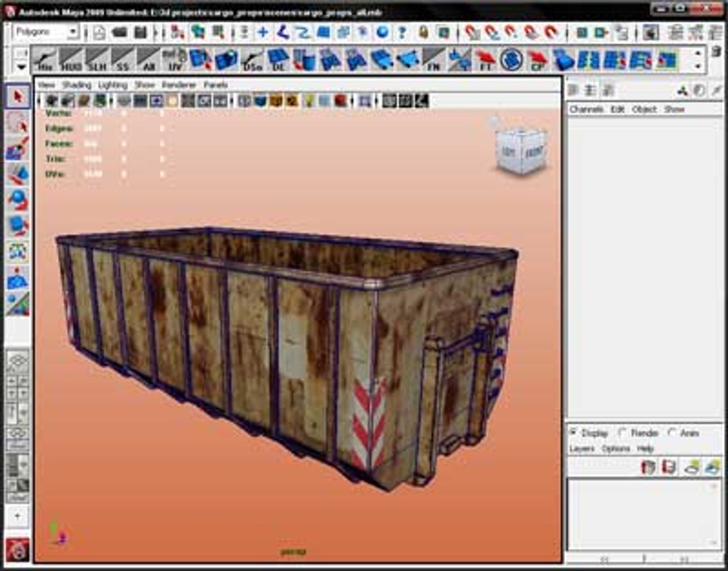This screenshot has height=571, width=728.
Task: Click the SLH shelf button
Action: (97, 60)
